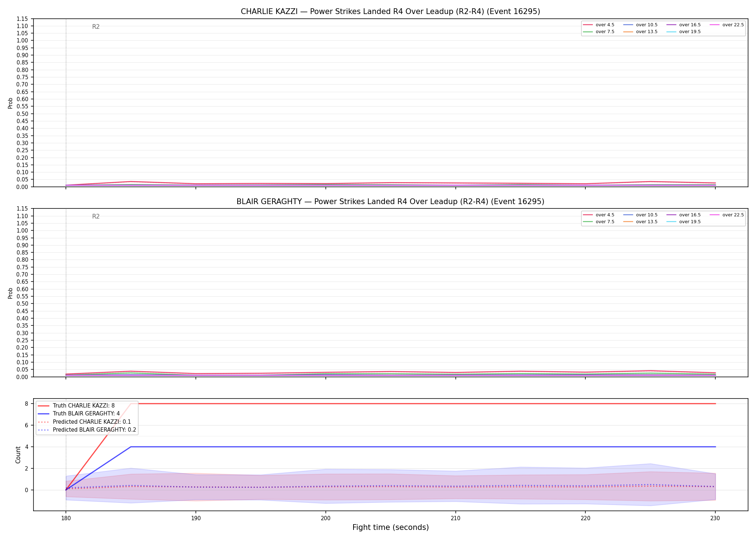Pick 'over 7.5' in Geraghty chart legend
The image size is (756, 540).
[598, 222]
